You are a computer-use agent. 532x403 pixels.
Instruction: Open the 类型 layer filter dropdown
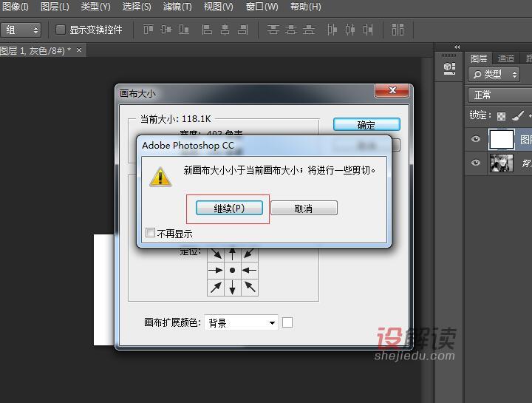(x=494, y=75)
